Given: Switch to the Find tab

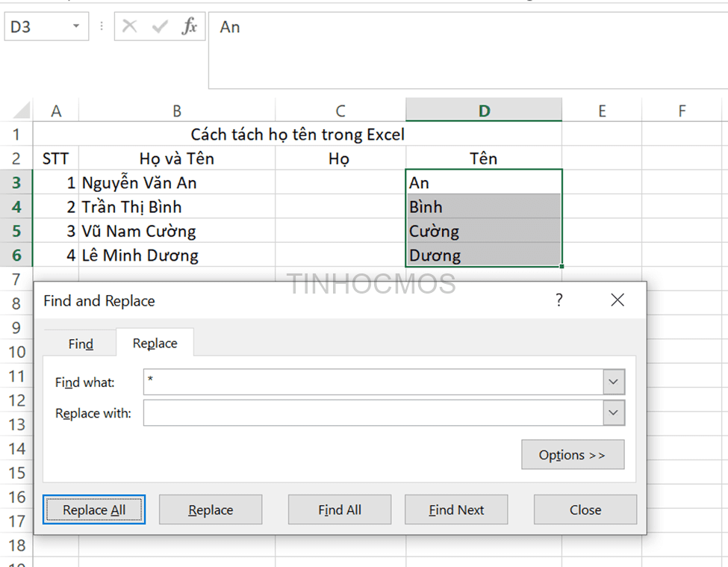Looking at the screenshot, I should [81, 344].
